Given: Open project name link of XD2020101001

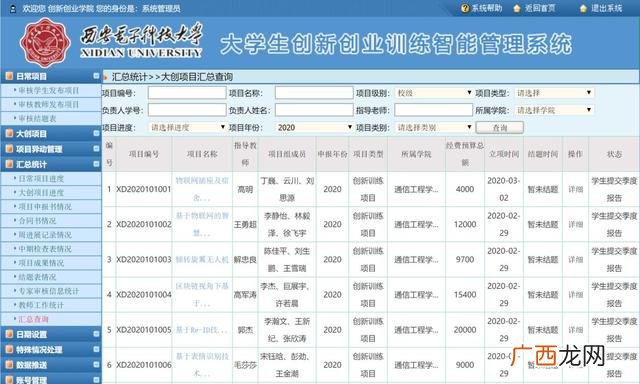Looking at the screenshot, I should point(202,189).
